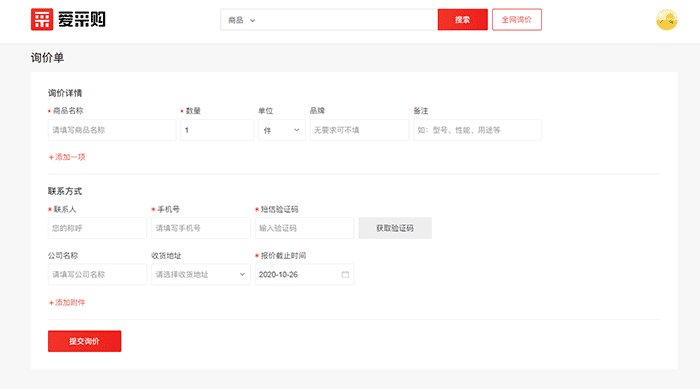
Task: Submit the form with 提交询价
Action: [84, 341]
